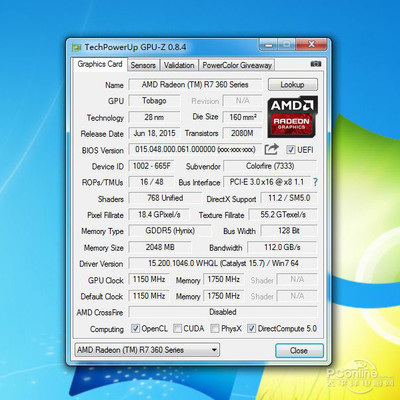Click GPU Clock row Shader N/A field
The height and width of the screenshot is (400, 400).
[x=297, y=279]
